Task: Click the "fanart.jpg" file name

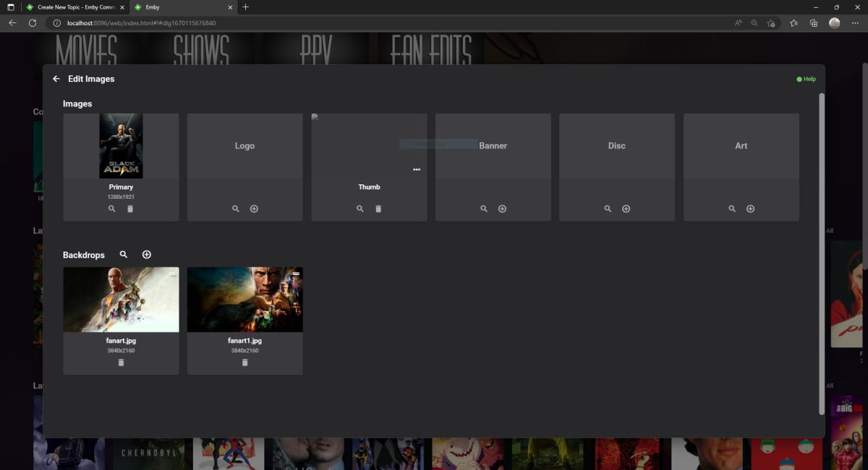Action: click(121, 341)
